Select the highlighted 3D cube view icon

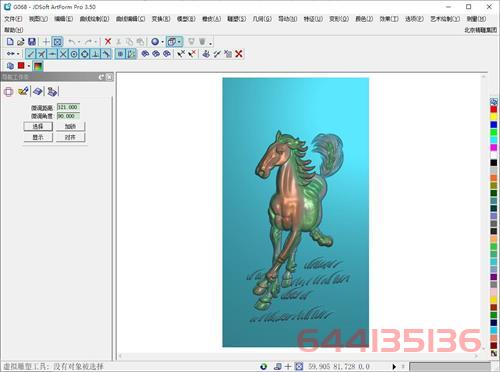[x=172, y=42]
